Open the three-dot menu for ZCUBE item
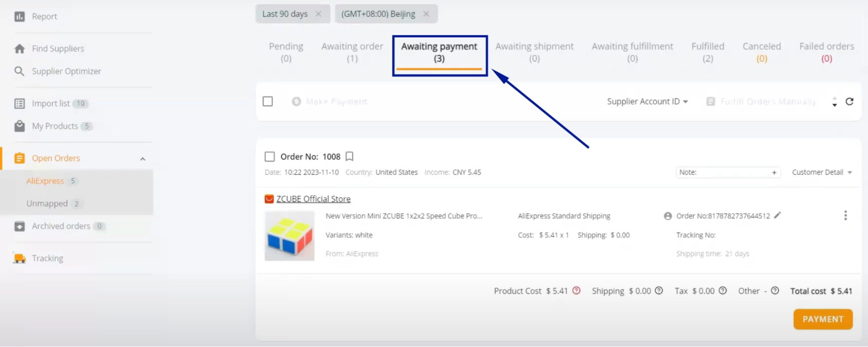The image size is (868, 347). [845, 215]
